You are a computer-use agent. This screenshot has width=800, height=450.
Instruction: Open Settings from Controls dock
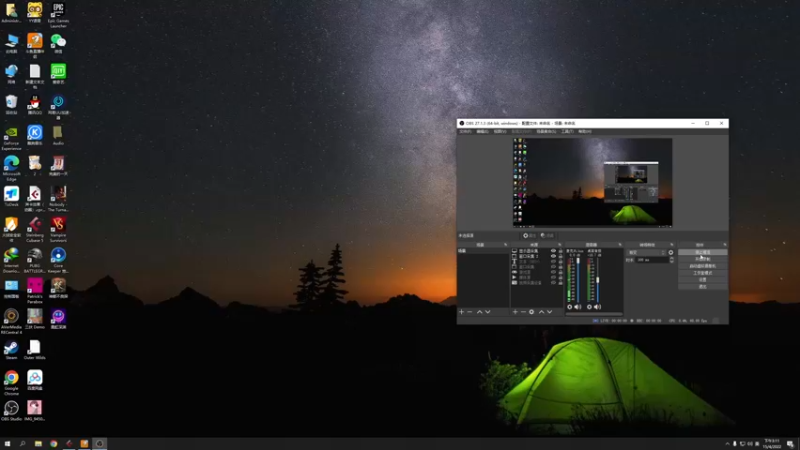tap(703, 280)
